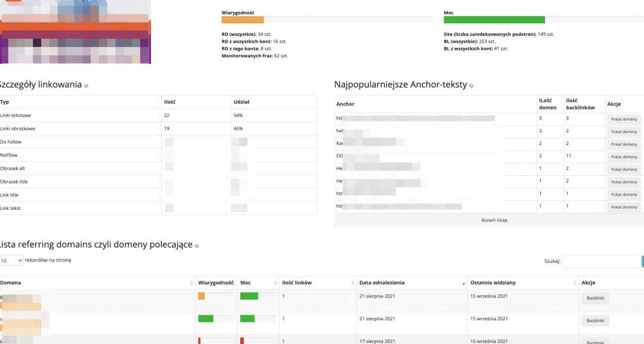This screenshot has width=644, height=344.
Task: Sort by Ostatnio widziany column arrows
Action: [574, 283]
